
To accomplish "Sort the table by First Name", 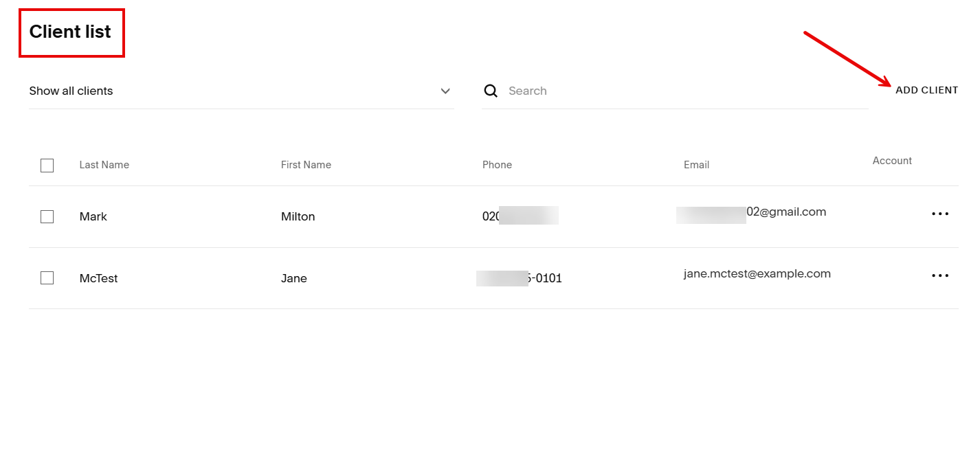I will 305,164.
